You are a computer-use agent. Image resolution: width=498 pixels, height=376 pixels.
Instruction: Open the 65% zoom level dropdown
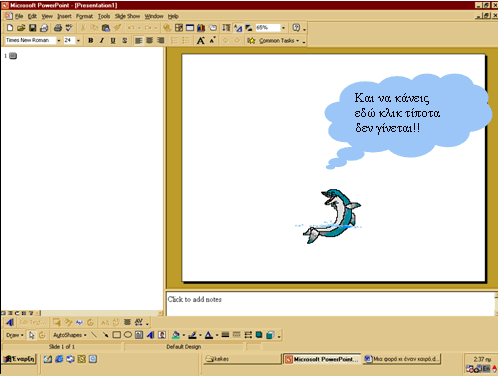(x=283, y=28)
